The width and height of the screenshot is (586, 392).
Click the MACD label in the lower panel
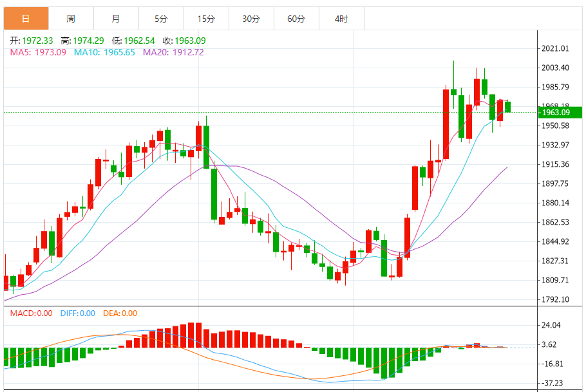point(31,313)
